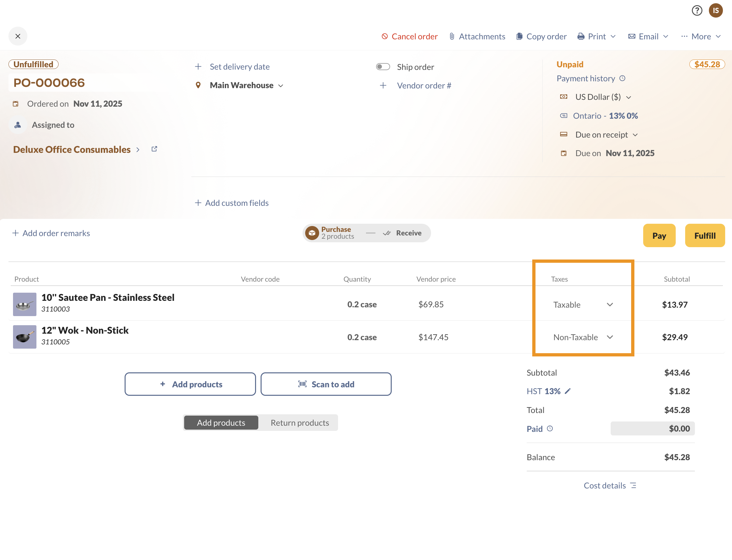The width and height of the screenshot is (732, 560).
Task: Click the Attachments paperclip icon
Action: pos(452,36)
